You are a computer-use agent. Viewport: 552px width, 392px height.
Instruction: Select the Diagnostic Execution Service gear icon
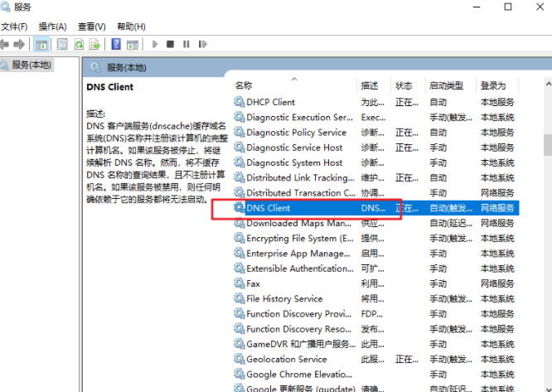click(240, 117)
